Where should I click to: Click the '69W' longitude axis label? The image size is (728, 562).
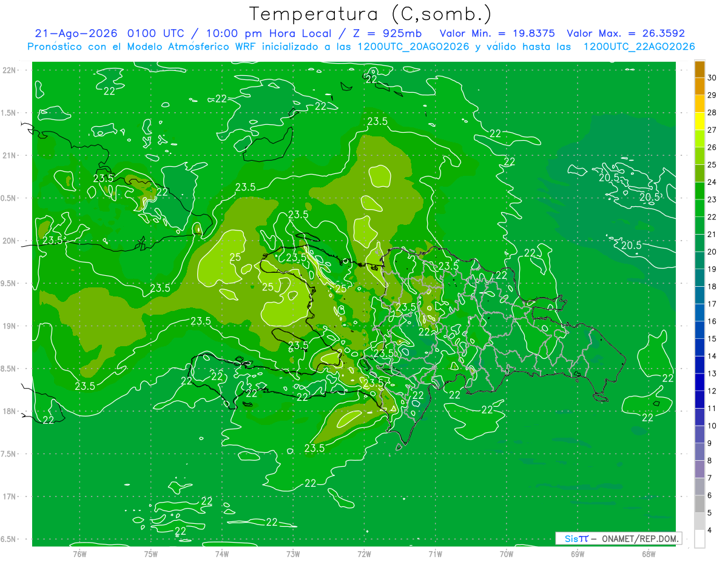tap(577, 554)
